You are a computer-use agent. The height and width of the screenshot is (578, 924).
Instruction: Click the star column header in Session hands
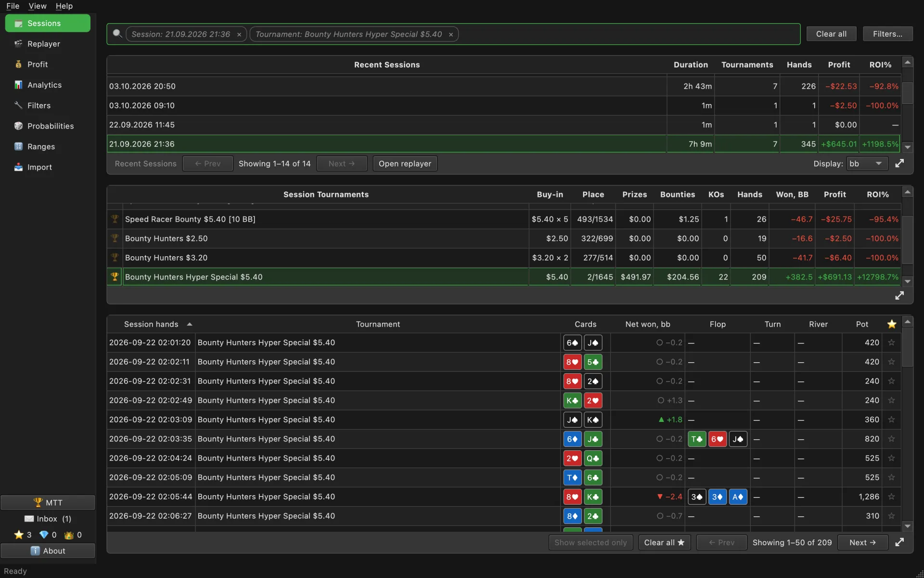pos(892,324)
